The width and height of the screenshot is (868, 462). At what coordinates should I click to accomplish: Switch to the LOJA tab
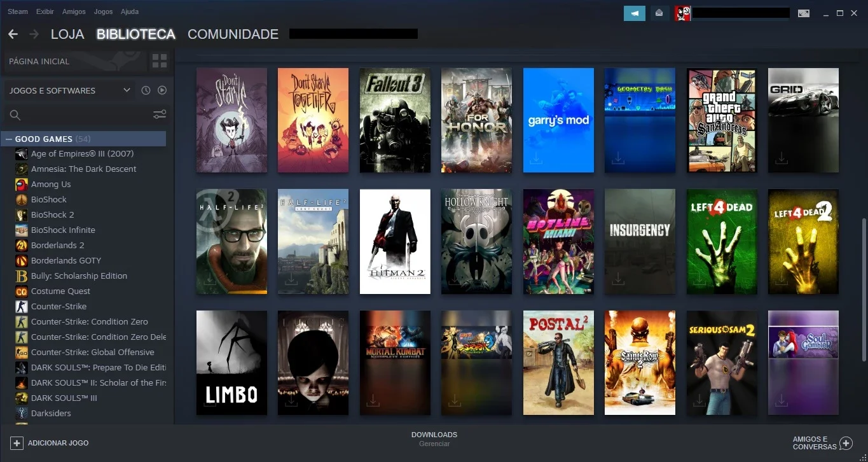coord(67,34)
